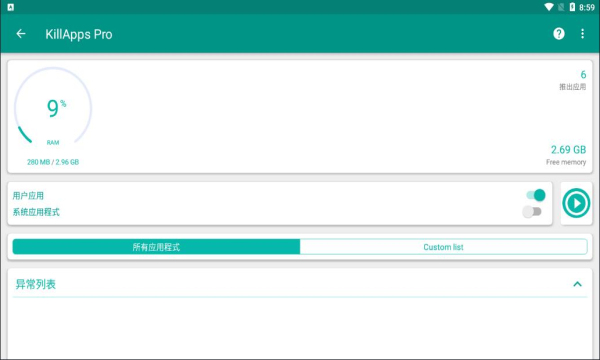Click the Wi-Fi status icon
Viewport: 600px width, 360px height.
549,7
